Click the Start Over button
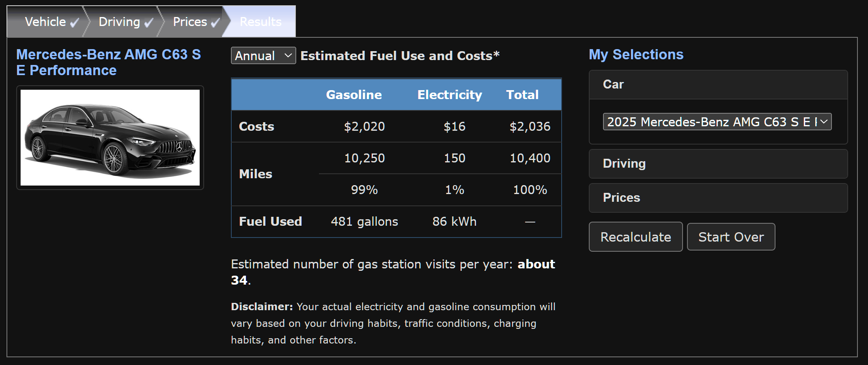868x365 pixels. [731, 237]
